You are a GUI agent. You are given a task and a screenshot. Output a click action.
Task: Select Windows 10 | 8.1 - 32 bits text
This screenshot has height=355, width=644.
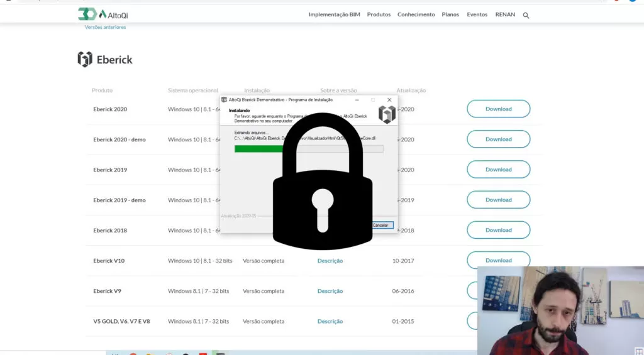point(200,261)
